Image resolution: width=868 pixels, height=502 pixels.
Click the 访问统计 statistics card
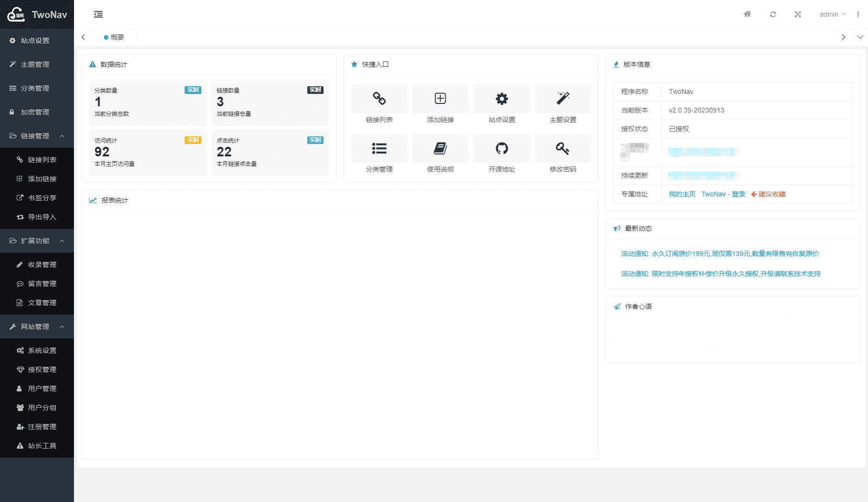pos(148,153)
